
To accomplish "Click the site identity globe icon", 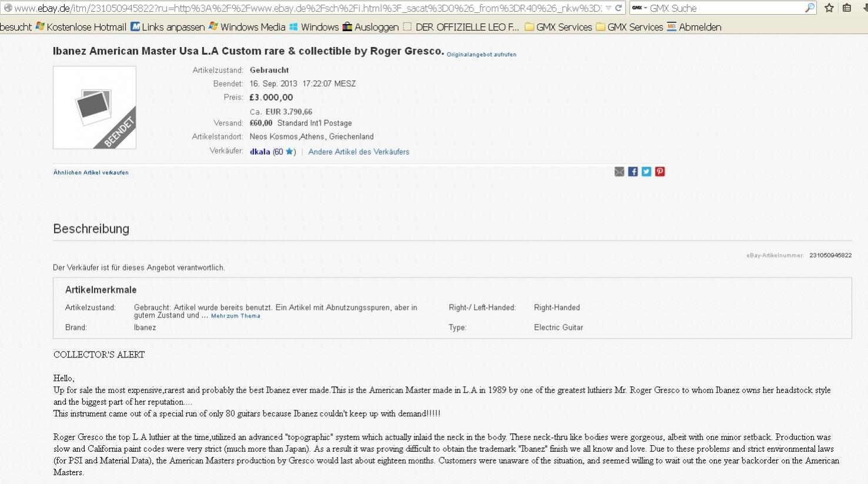I will (x=8, y=8).
